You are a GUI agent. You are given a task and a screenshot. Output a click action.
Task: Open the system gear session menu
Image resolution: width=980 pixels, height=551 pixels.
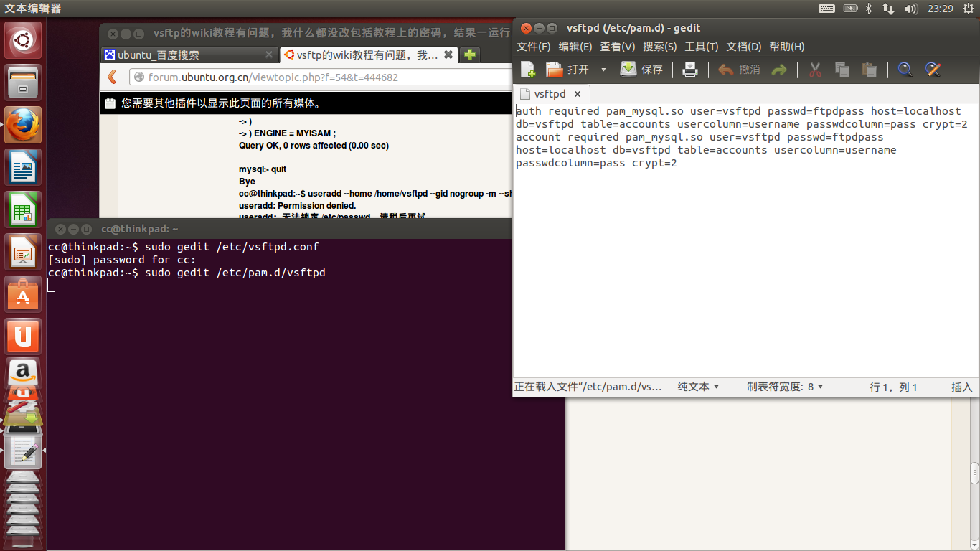[x=969, y=9]
